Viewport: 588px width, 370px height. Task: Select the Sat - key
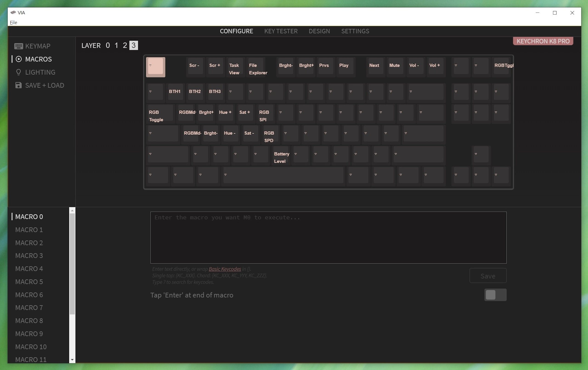(251, 135)
